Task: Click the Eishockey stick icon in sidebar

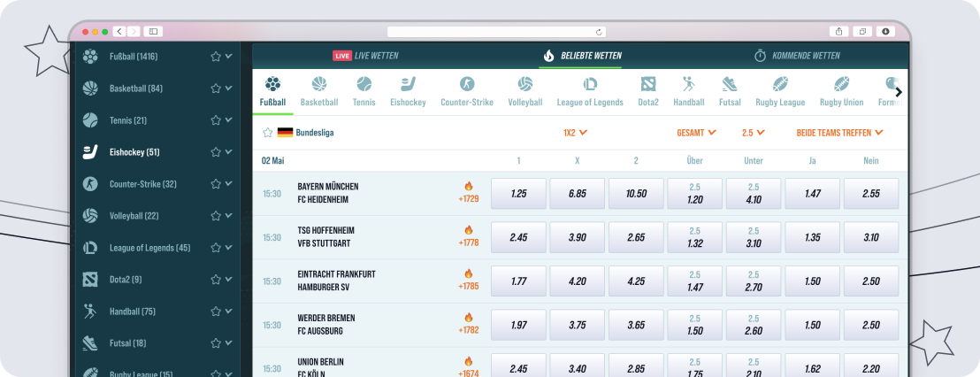Action: click(90, 152)
